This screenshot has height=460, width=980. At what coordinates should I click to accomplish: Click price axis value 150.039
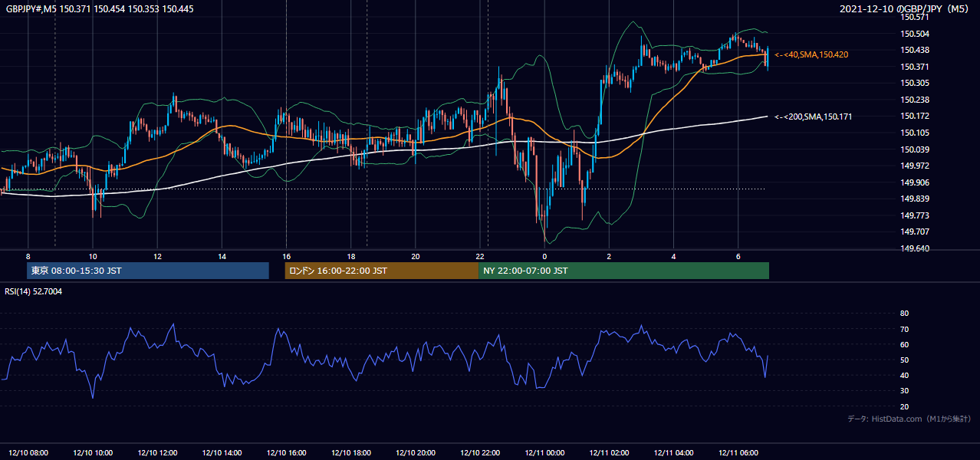pyautogui.click(x=914, y=149)
